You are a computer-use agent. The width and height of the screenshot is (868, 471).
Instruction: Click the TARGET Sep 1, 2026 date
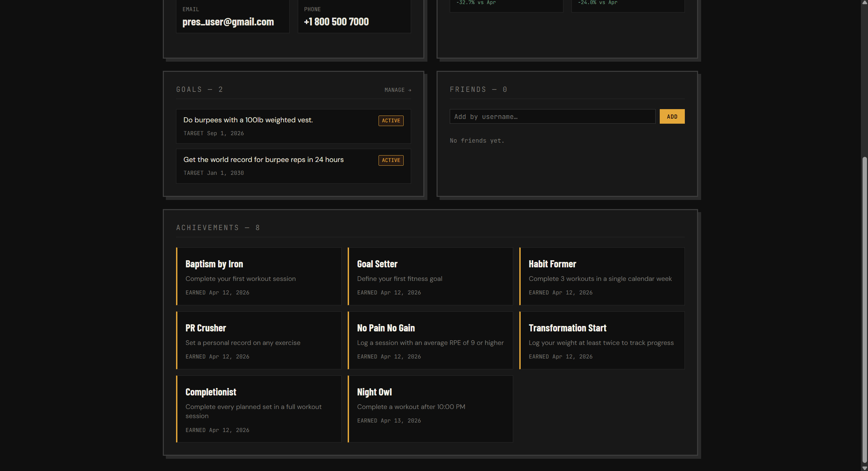click(x=214, y=134)
